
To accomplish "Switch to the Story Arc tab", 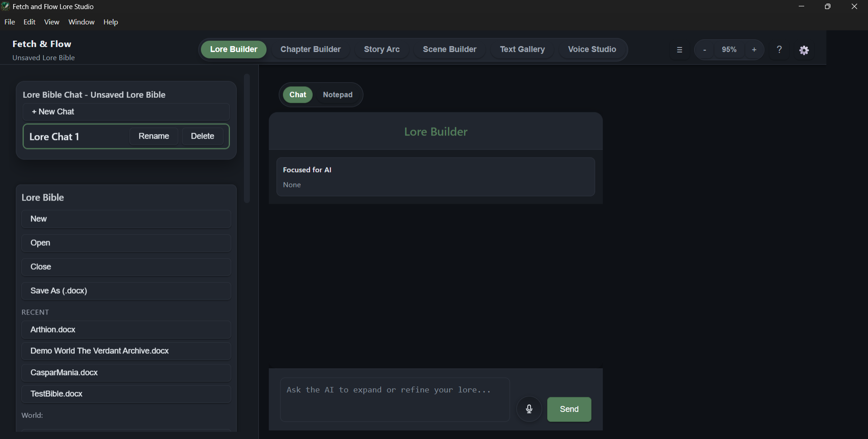I will [x=382, y=49].
